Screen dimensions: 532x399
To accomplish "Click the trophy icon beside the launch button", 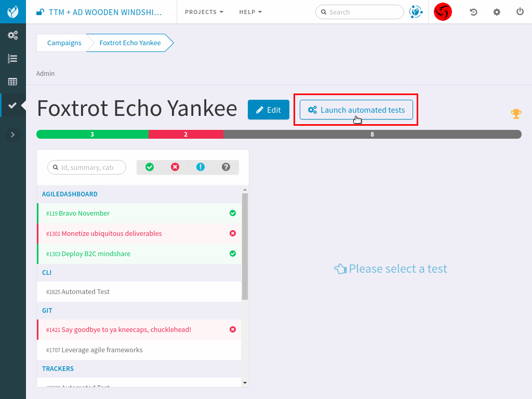I will coord(516,113).
